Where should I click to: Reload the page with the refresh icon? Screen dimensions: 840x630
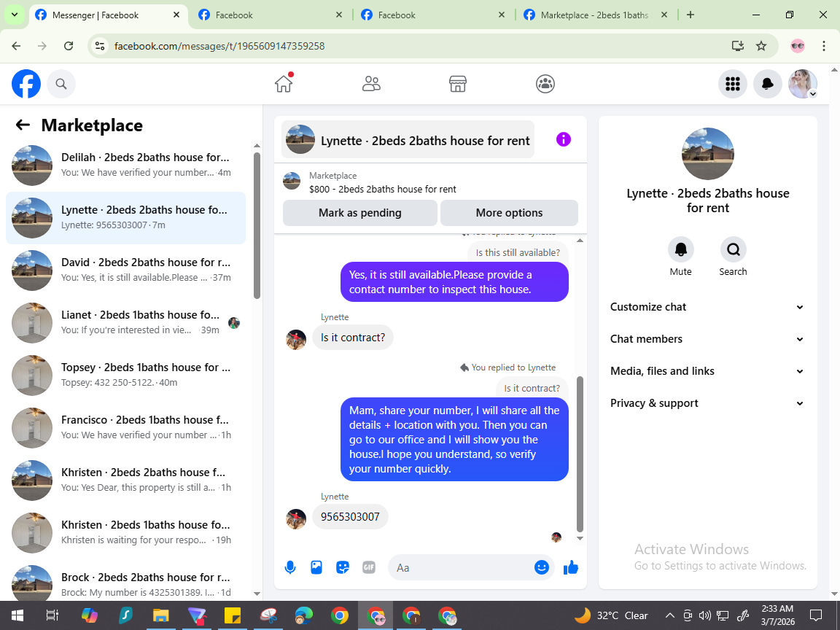click(x=69, y=46)
